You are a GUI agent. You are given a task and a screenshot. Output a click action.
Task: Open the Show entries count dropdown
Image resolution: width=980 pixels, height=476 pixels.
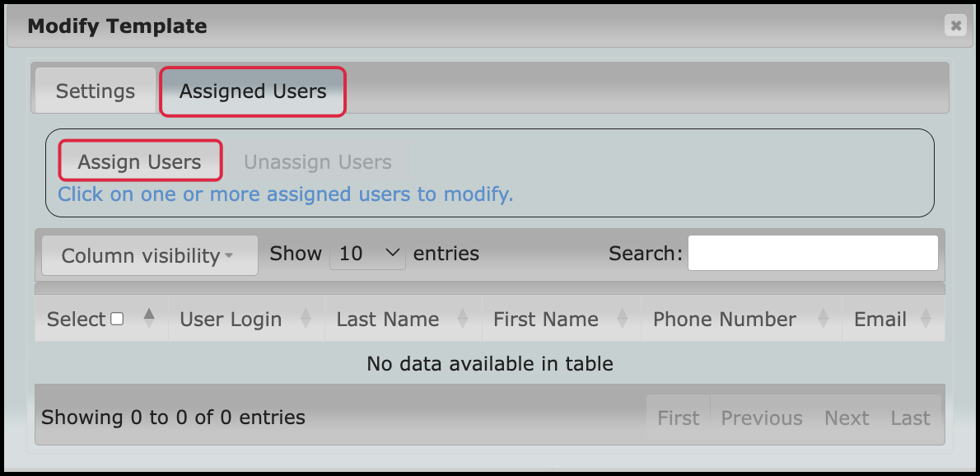367,253
